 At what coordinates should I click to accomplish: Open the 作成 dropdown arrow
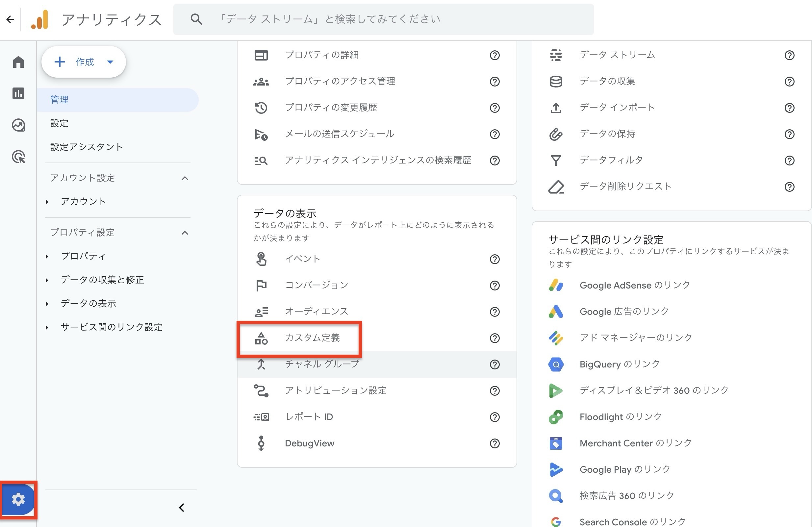pos(110,62)
